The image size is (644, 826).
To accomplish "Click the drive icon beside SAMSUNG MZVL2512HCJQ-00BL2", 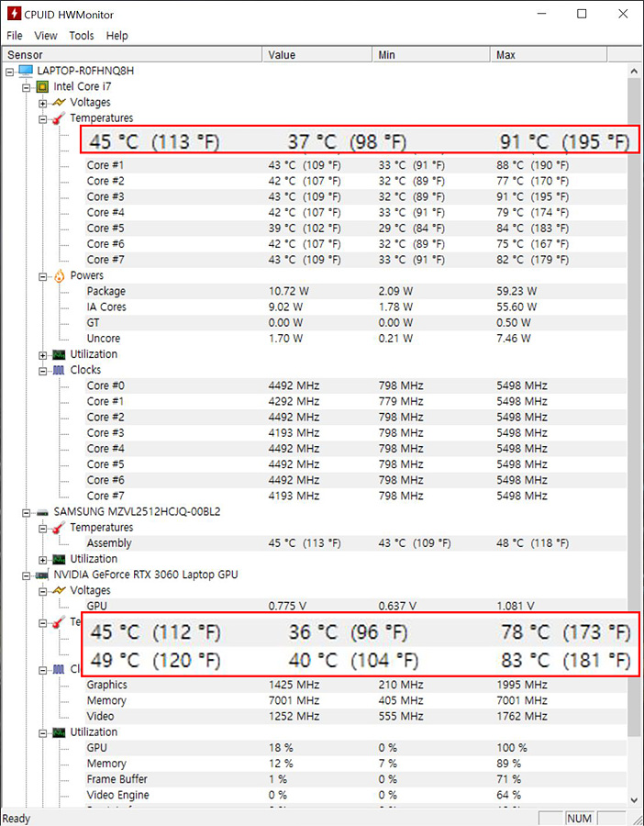I will 42,512.
